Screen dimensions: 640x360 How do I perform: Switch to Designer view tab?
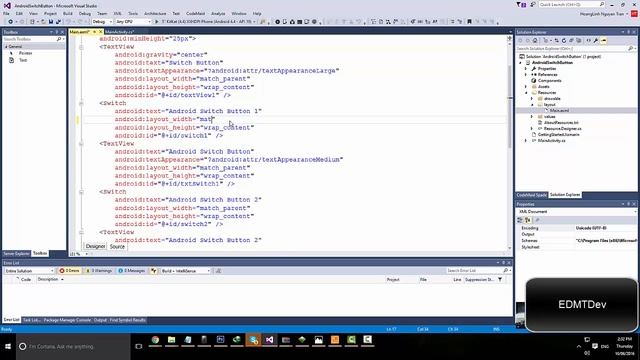coord(96,247)
